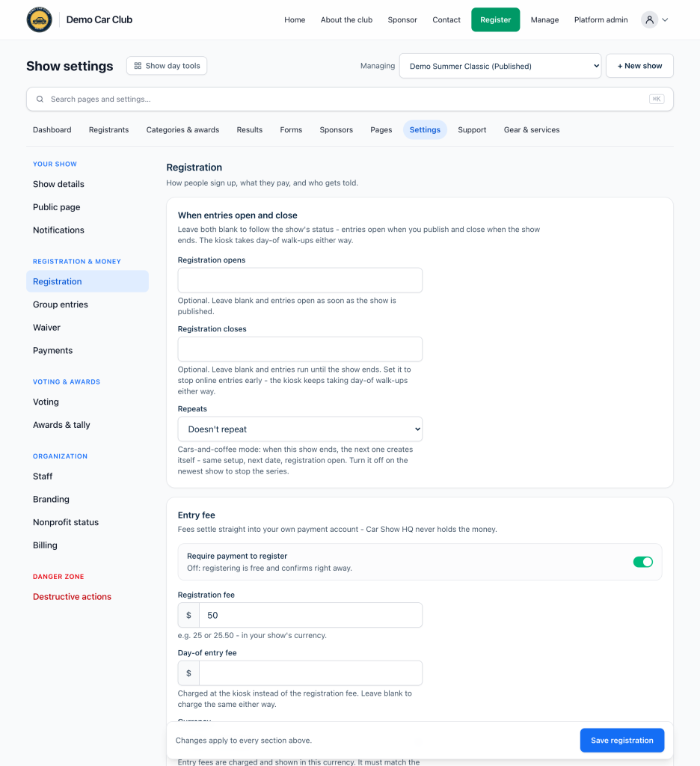Toggle Require payment to register switch

click(643, 562)
